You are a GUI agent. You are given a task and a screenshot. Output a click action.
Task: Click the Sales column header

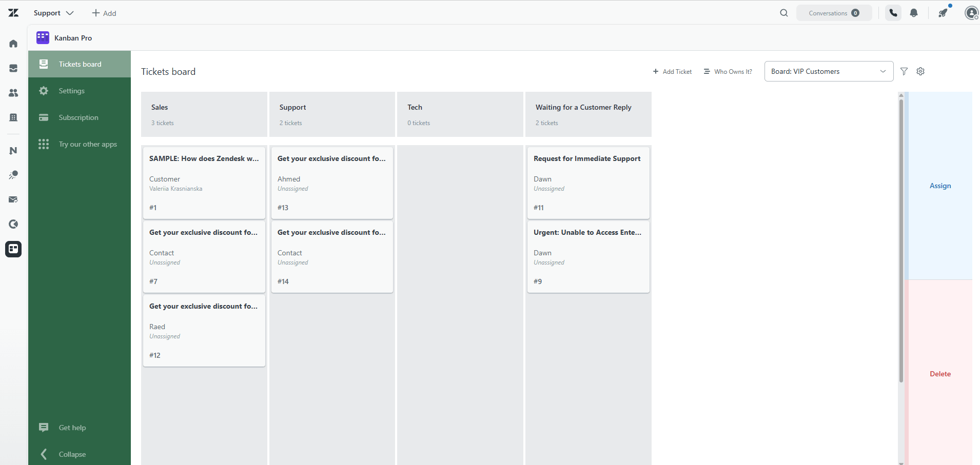pos(204,114)
